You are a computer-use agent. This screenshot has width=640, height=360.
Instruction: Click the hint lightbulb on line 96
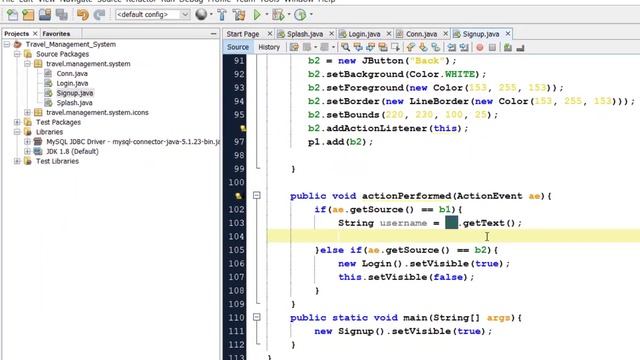click(242, 129)
